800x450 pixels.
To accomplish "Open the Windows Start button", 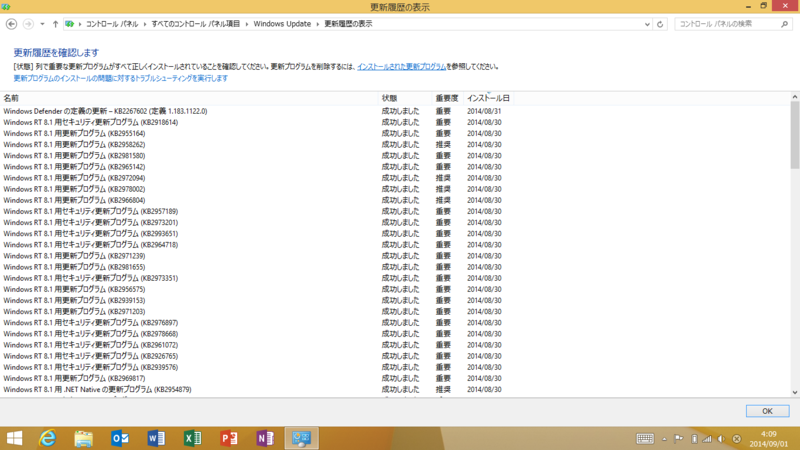I will pyautogui.click(x=14, y=438).
